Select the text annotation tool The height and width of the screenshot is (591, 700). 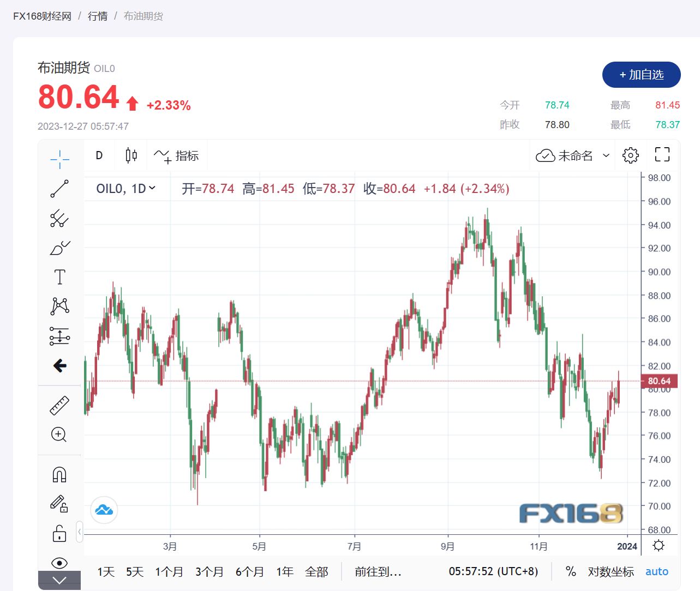click(59, 277)
